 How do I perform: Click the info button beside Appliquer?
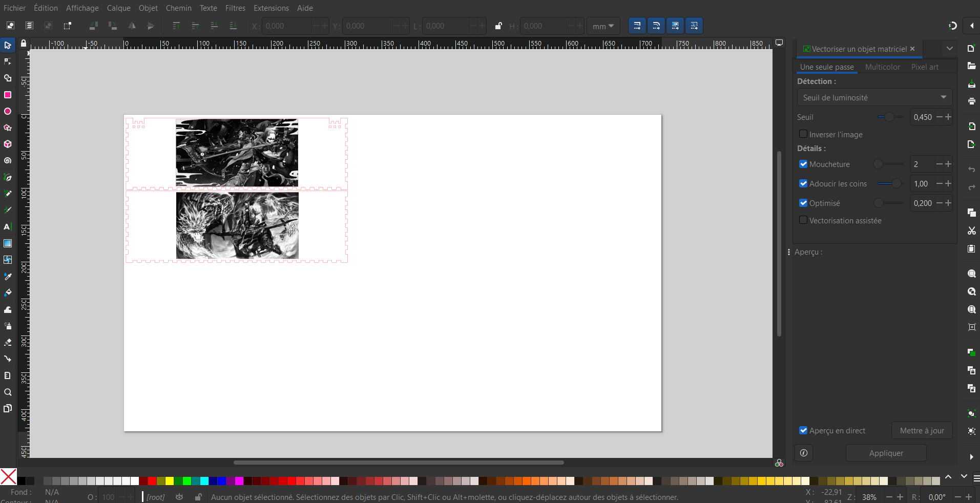coord(803,453)
